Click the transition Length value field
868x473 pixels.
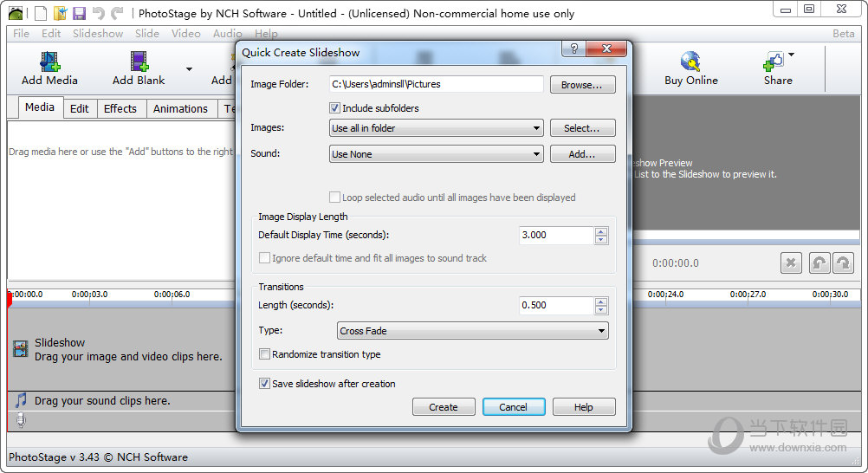[x=556, y=305]
